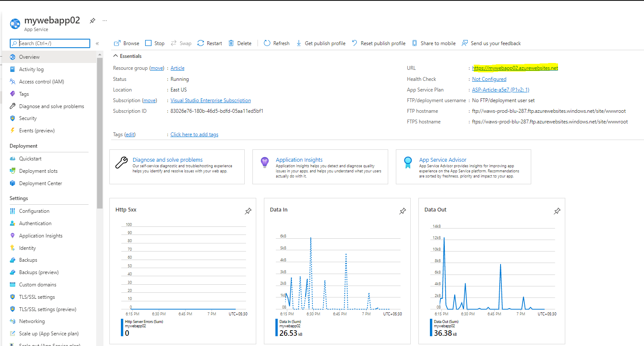This screenshot has width=644, height=346.
Task: Open the Article resource group link
Action: [x=177, y=68]
